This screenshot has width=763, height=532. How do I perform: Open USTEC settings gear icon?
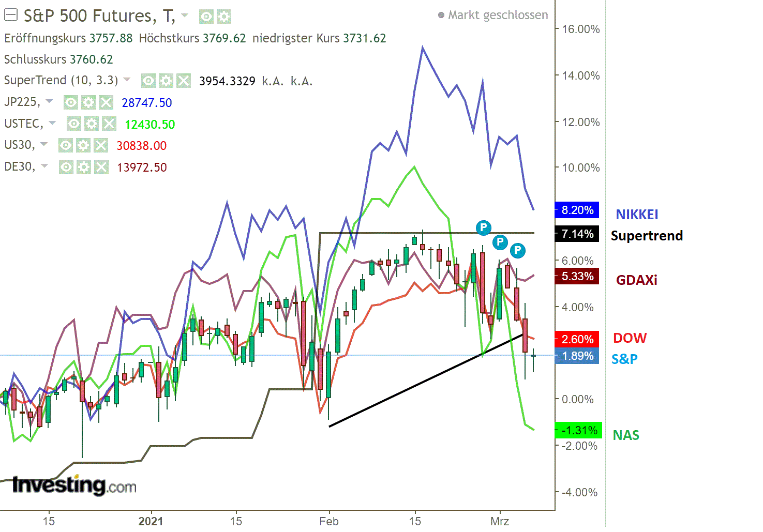point(92,124)
